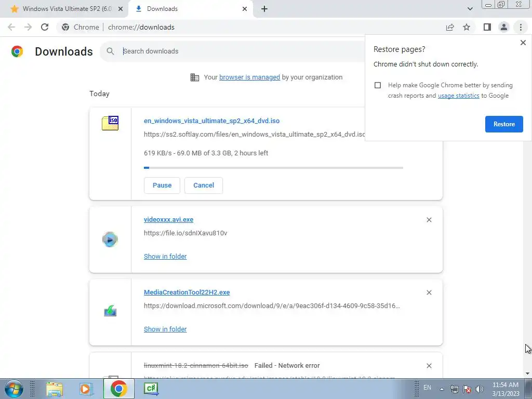Viewport: 532px width, 399px height.
Task: Pause the Vista ISO download
Action: [162, 185]
